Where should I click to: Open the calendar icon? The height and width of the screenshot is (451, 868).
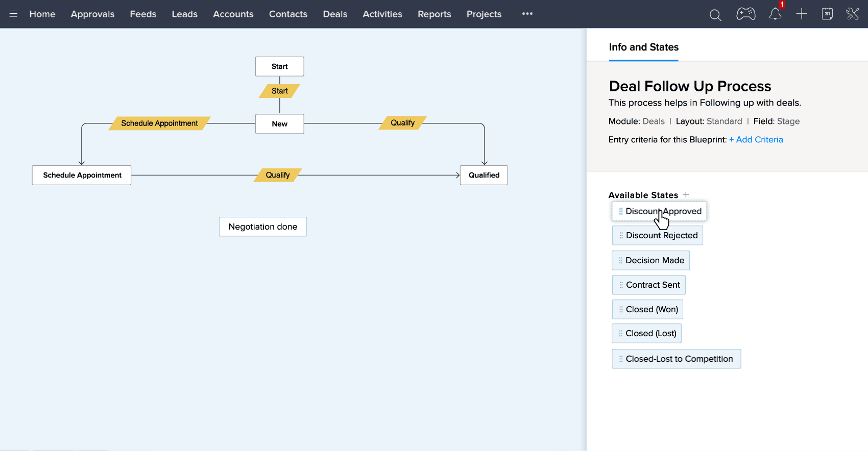[827, 14]
